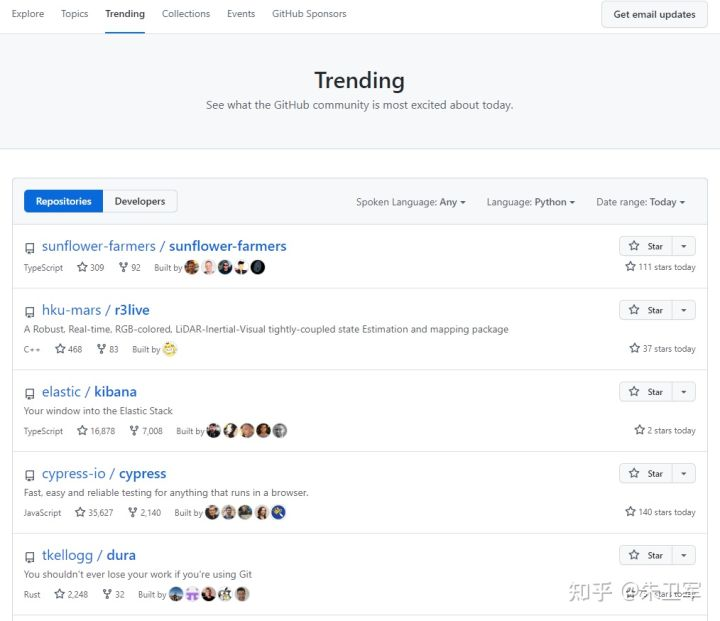Star the dura repository
The height and width of the screenshot is (621, 720).
[x=646, y=555]
